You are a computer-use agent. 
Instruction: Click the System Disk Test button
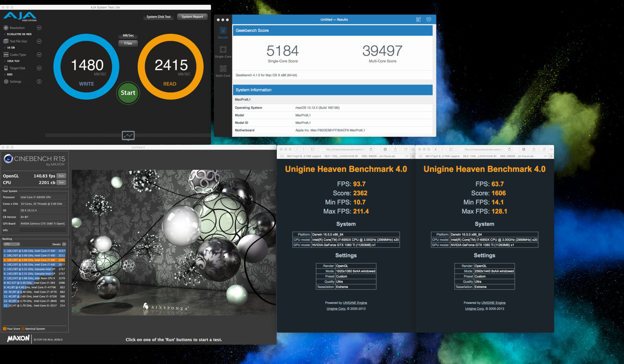(x=159, y=17)
